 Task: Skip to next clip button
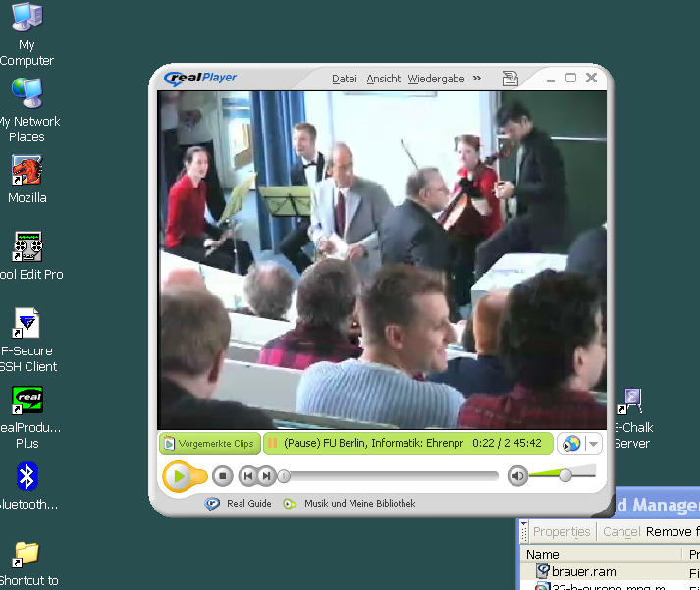(266, 476)
